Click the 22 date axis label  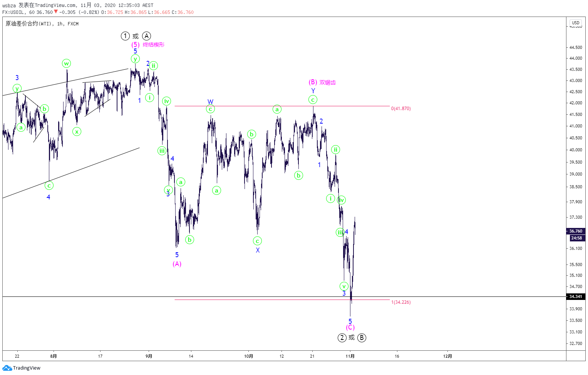[x=17, y=356]
